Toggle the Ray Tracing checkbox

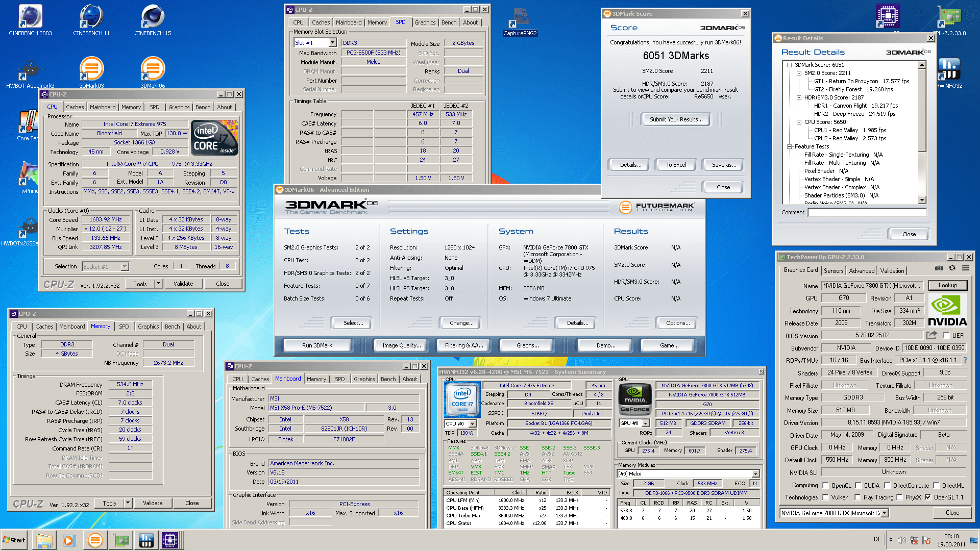(859, 497)
